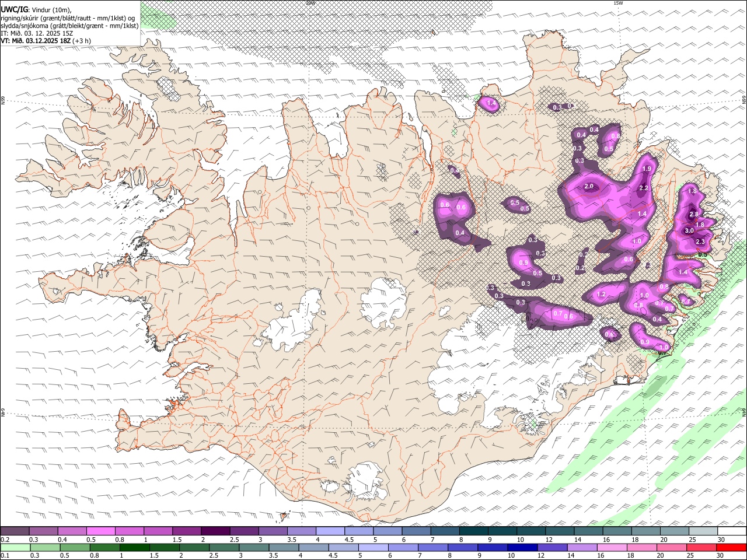The width and height of the screenshot is (747, 560).
Task: Pick the light pink 16–18 swatch, lower legend
Action: [x=612, y=547]
